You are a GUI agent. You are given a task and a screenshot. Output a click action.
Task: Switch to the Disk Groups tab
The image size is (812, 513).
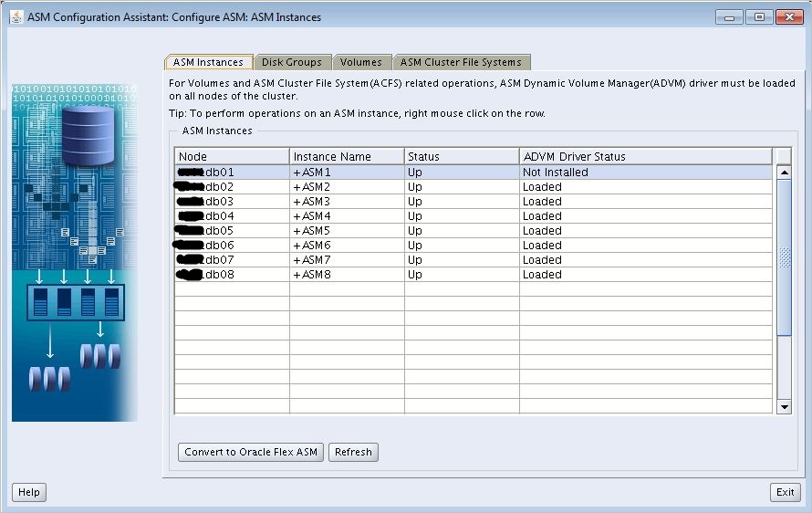pyautogui.click(x=292, y=62)
